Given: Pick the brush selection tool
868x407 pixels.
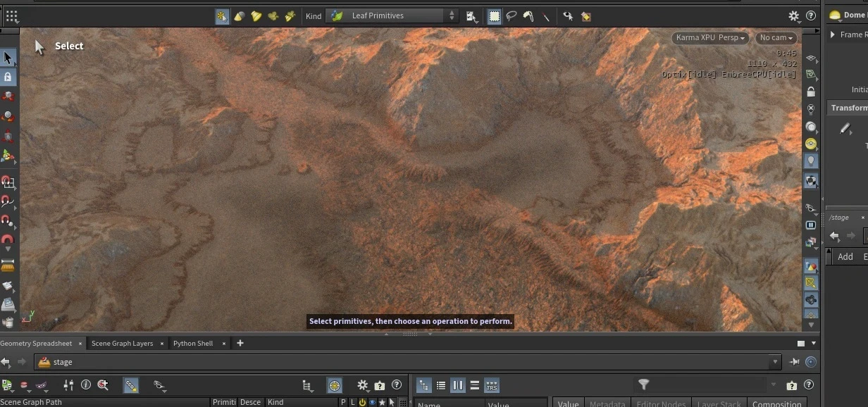Looking at the screenshot, I should click(528, 16).
